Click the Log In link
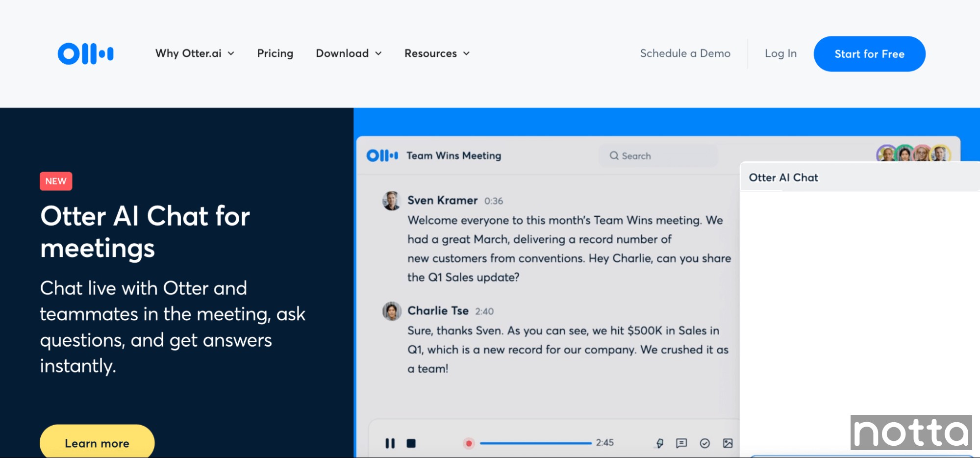The height and width of the screenshot is (458, 980). click(x=780, y=53)
